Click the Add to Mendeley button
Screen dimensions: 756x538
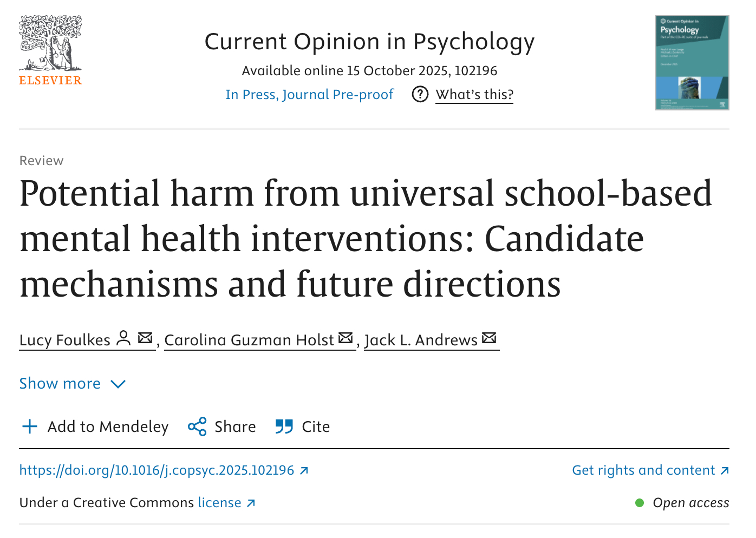[x=108, y=427]
